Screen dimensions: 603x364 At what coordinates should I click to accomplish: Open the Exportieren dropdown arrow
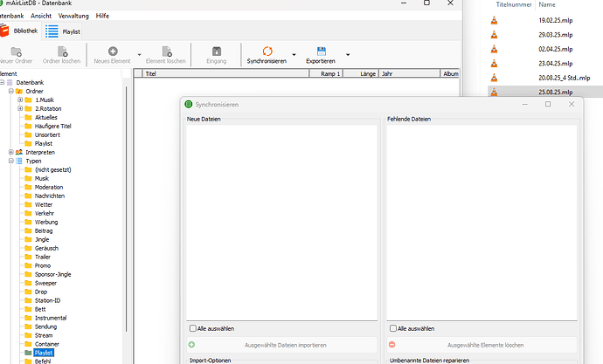[348, 55]
